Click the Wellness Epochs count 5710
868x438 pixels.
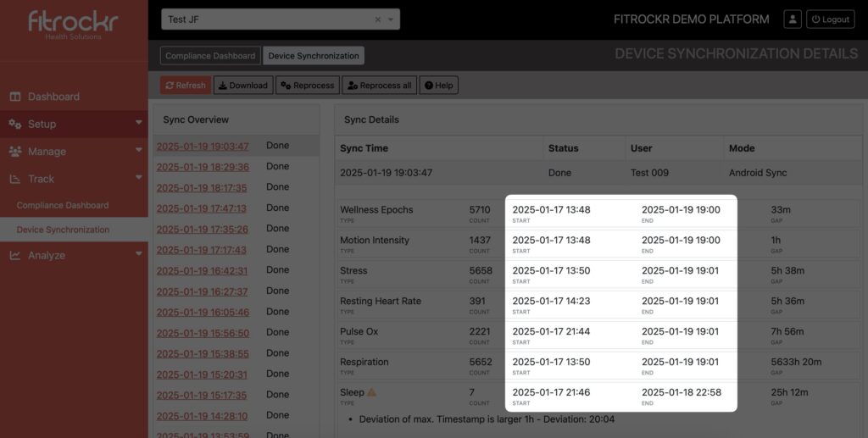coord(480,209)
